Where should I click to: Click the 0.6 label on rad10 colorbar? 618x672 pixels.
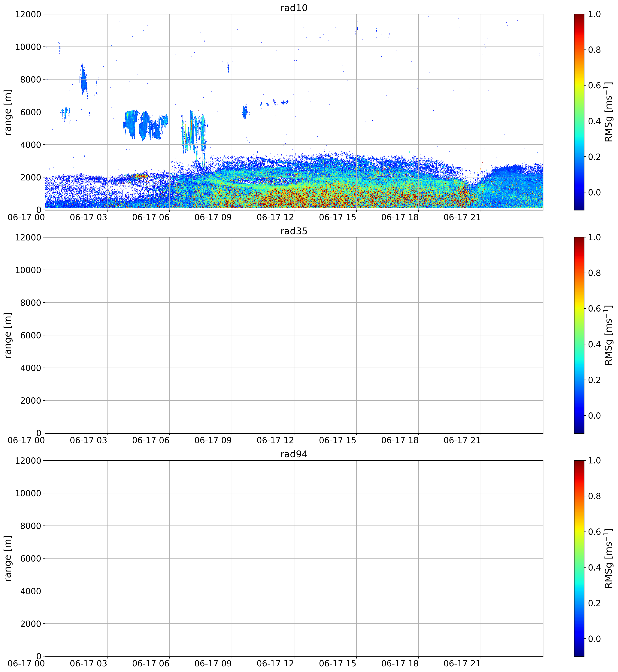click(595, 85)
